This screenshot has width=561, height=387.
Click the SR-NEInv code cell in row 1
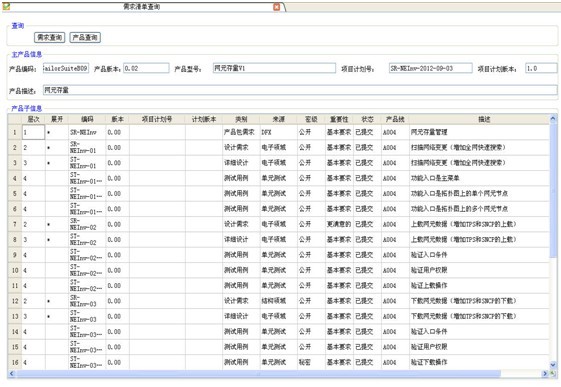[87, 132]
